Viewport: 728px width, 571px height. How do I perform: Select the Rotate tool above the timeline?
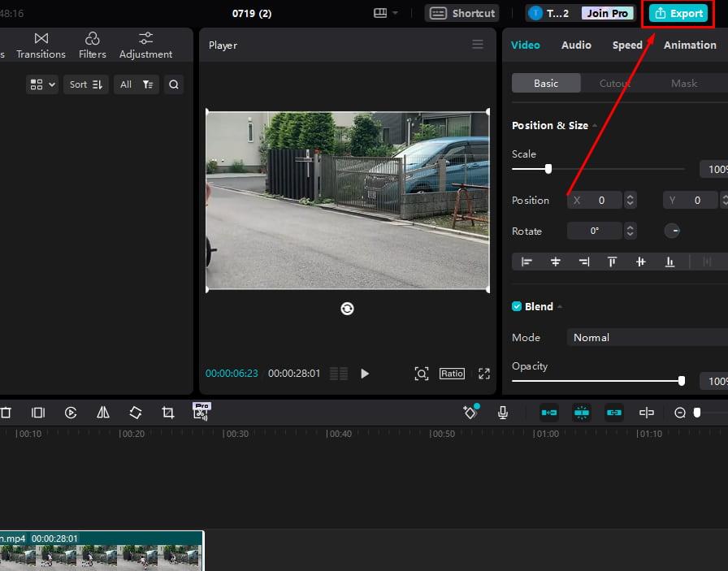pos(135,413)
